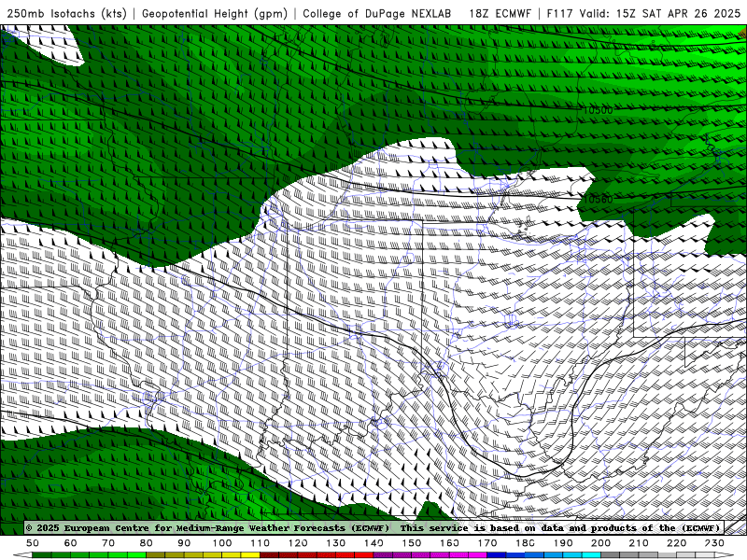The height and width of the screenshot is (560, 747).
Task: Click the 220 label on the color scale
Action: tap(676, 543)
